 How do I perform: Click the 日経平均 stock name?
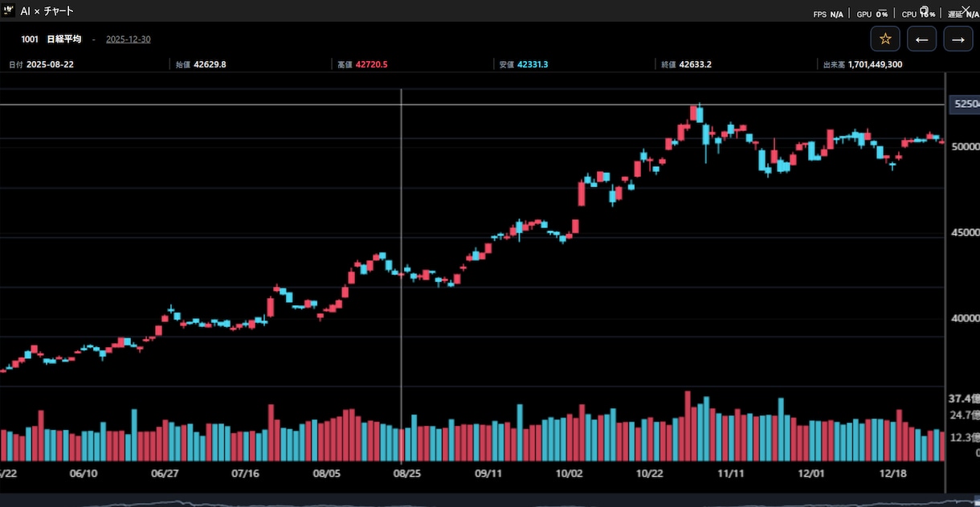[x=64, y=39]
